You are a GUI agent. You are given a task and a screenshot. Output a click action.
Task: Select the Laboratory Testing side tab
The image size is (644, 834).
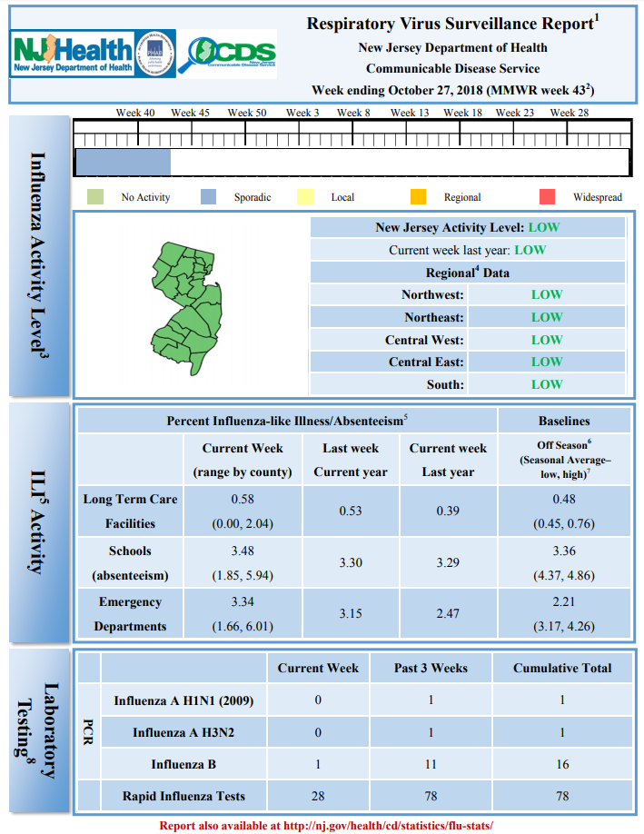[x=39, y=730]
